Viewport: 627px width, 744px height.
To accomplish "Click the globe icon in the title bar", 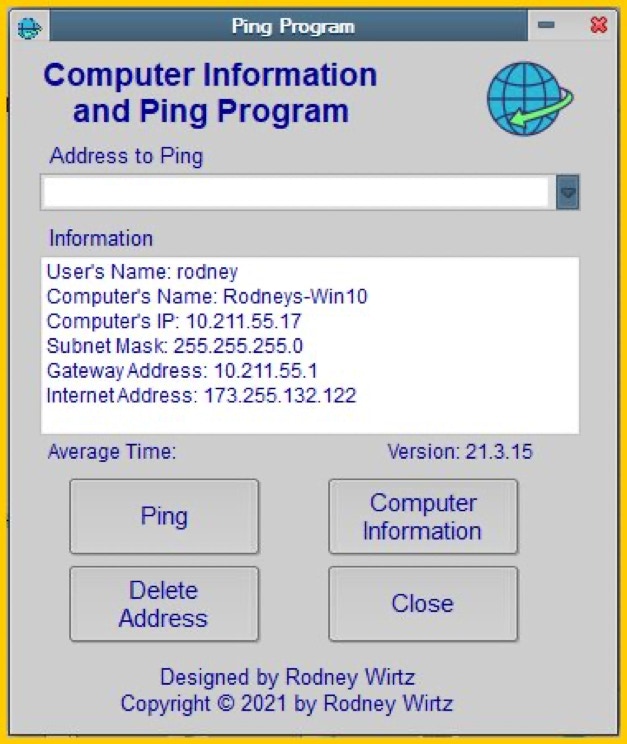I will pyautogui.click(x=30, y=27).
